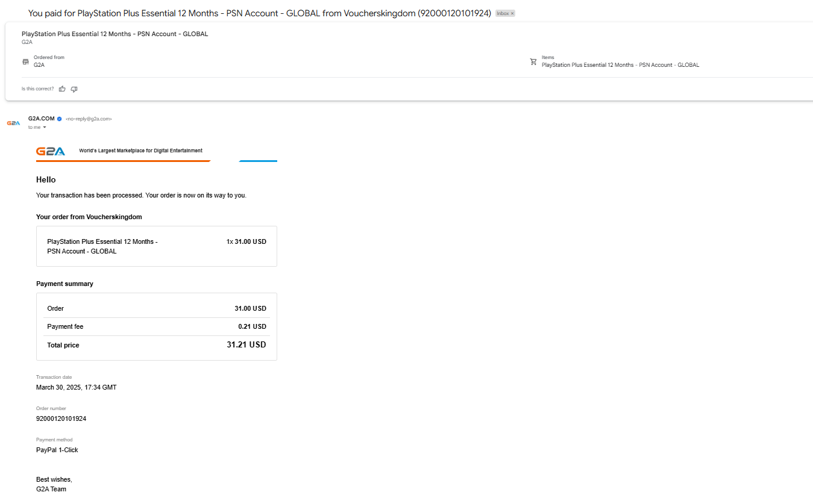Viewport: 813px width, 504px height.
Task: Click the 'Total price' label
Action: [x=63, y=345]
